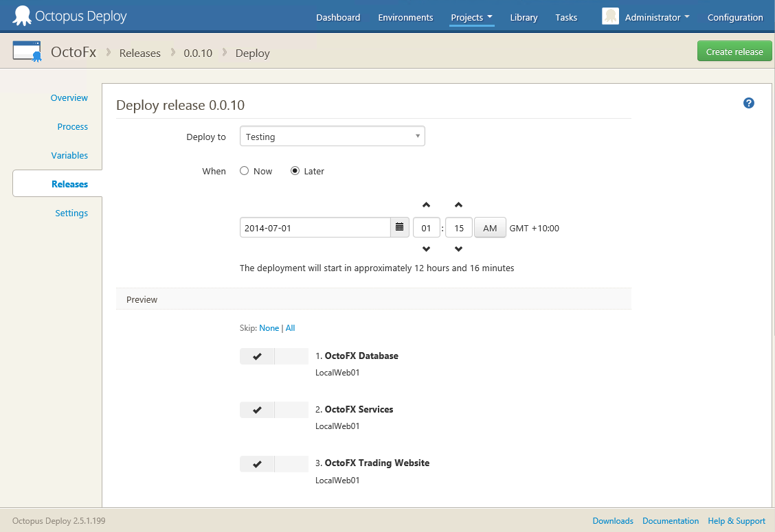775x532 pixels.
Task: Click the OctoFx project badge icon
Action: (27, 51)
